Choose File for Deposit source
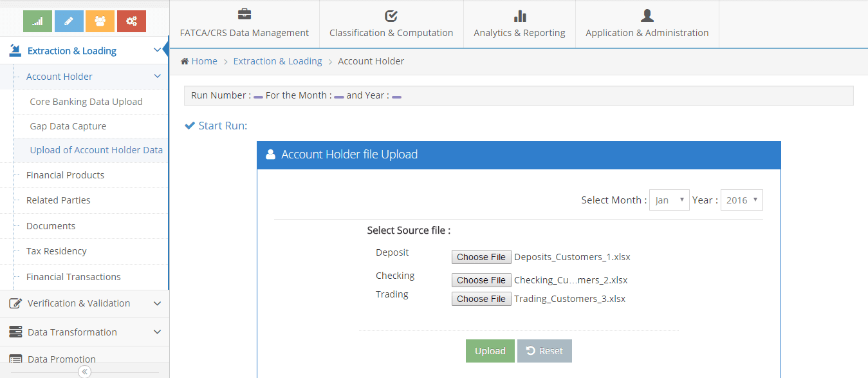This screenshot has width=868, height=378. pos(481,257)
